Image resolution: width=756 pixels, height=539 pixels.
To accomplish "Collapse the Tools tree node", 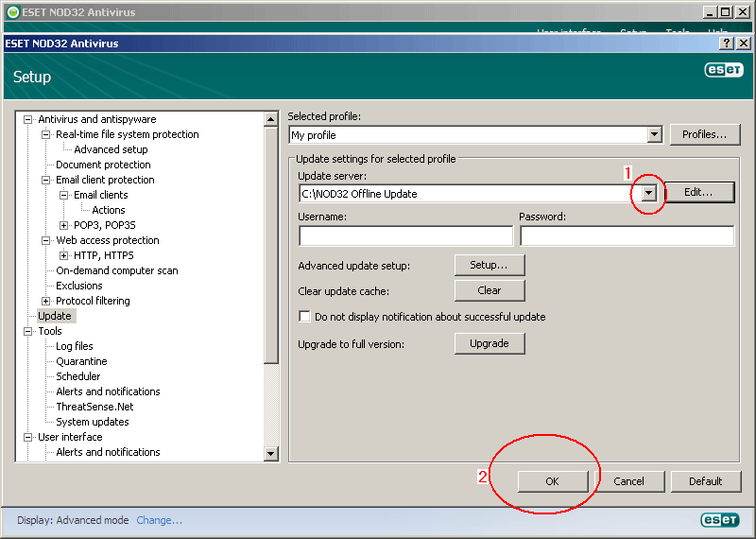I will [28, 331].
